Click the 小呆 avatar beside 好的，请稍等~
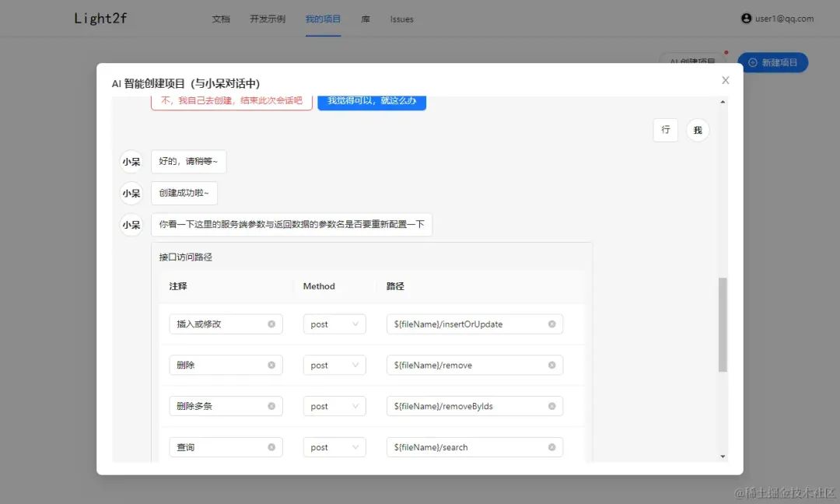The width and height of the screenshot is (840, 504). tap(130, 161)
